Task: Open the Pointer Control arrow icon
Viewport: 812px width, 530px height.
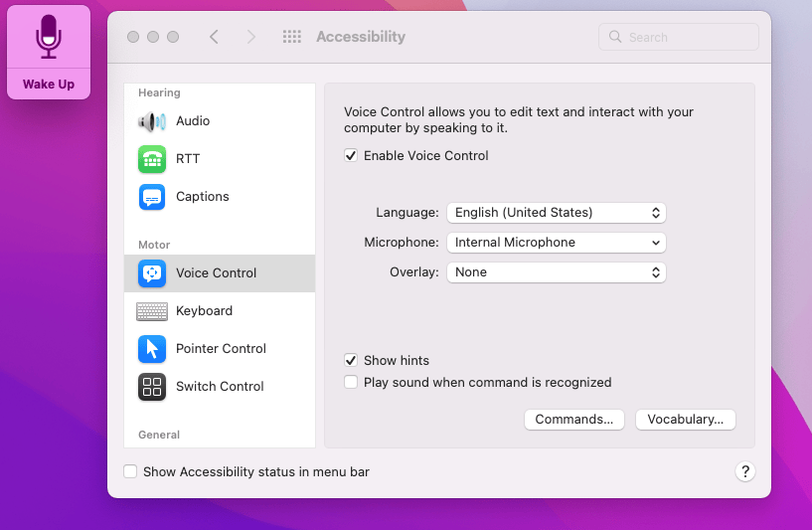Action: (152, 349)
